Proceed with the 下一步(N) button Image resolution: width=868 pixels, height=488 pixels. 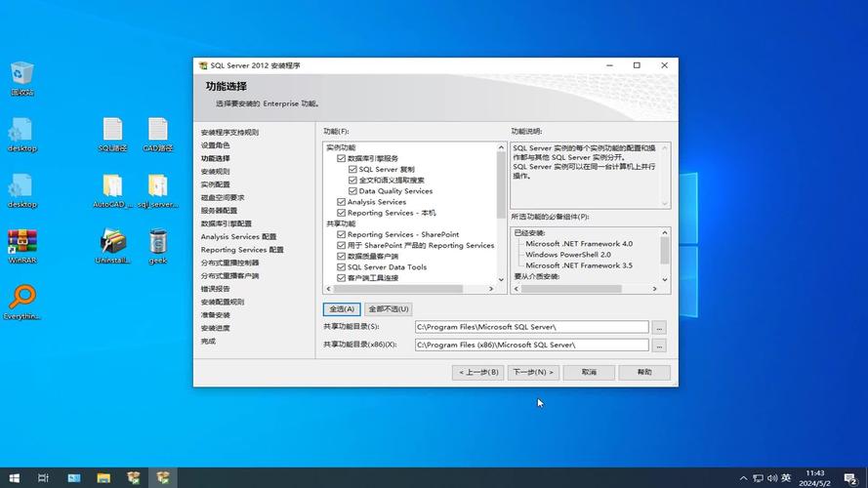click(533, 373)
